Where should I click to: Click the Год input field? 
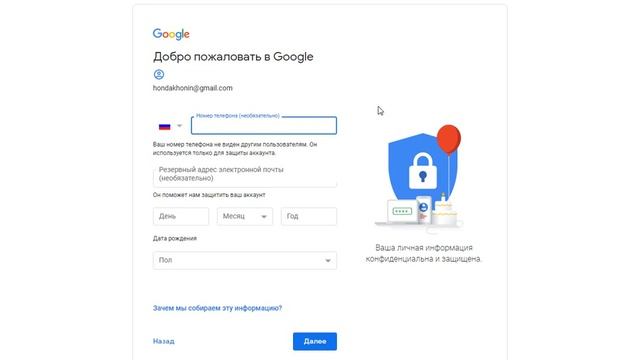pos(309,216)
